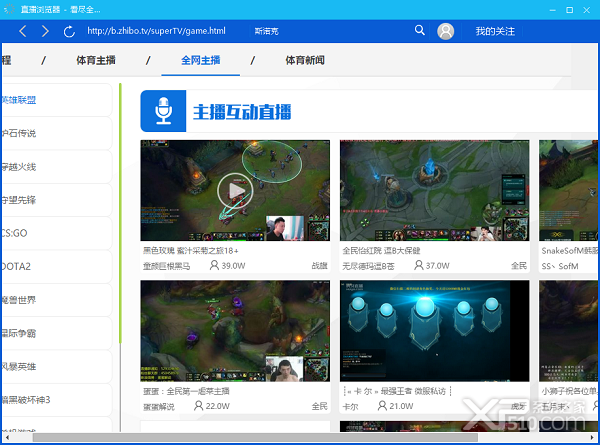Select 魔兽世界 in the sidebar

57,300
